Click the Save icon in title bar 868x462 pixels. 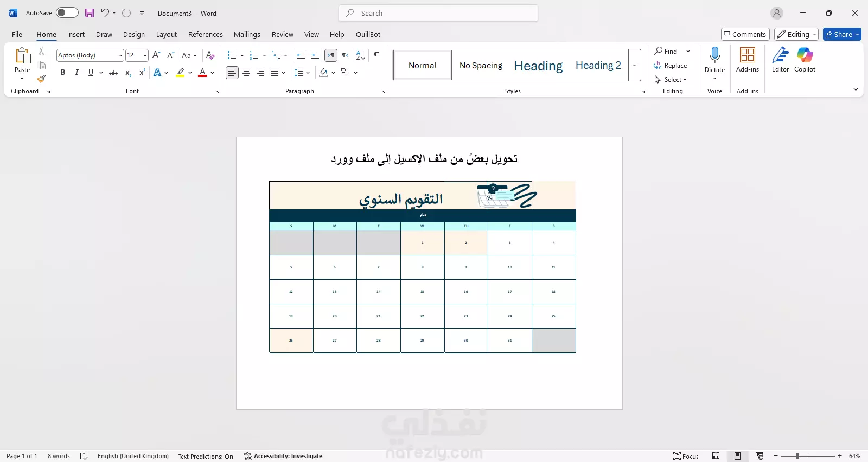(x=90, y=13)
